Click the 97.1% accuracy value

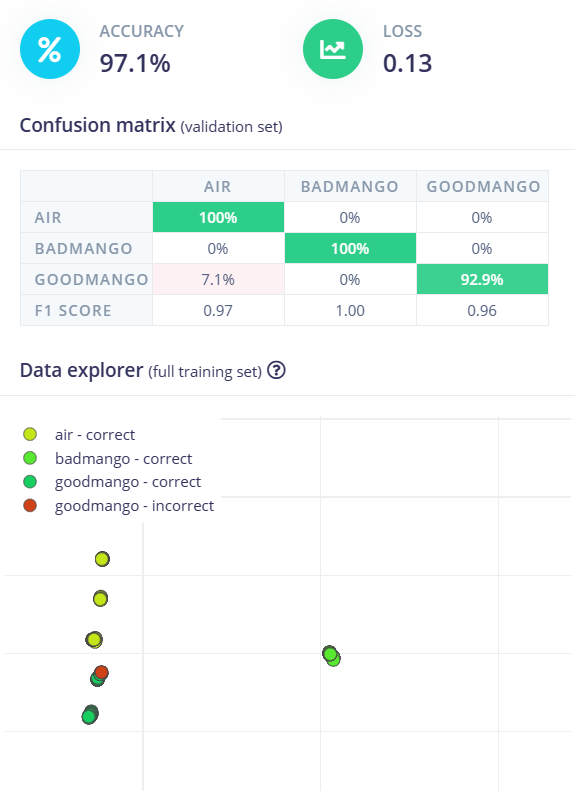pos(135,63)
